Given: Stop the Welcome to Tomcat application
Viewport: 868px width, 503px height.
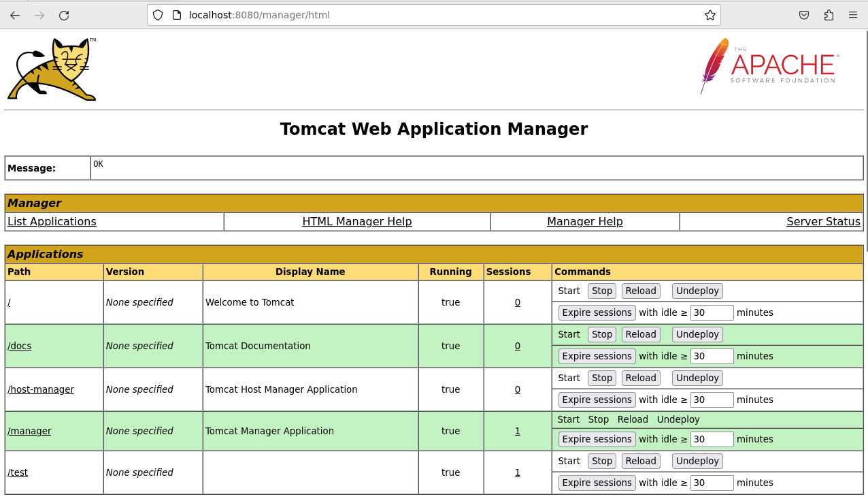Looking at the screenshot, I should coord(602,291).
